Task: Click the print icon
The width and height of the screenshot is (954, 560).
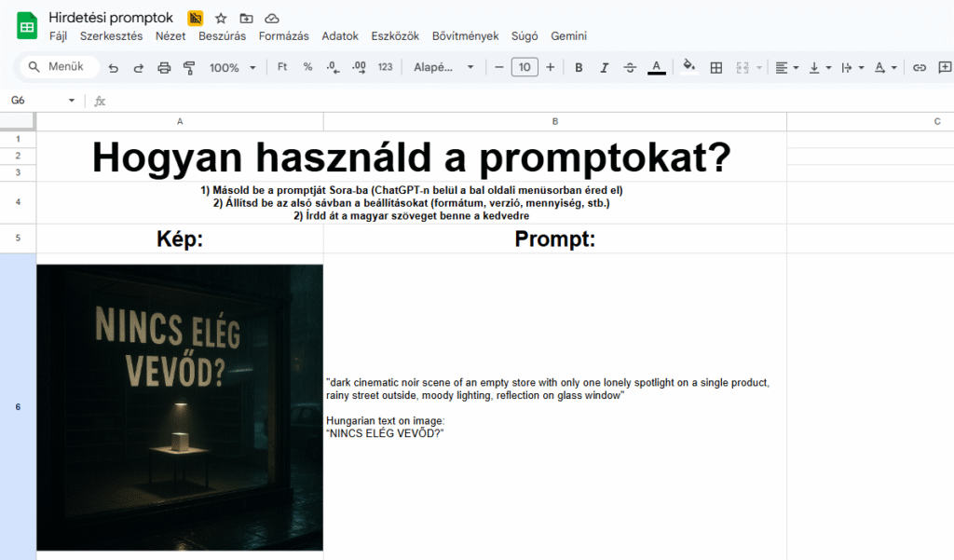Action: [x=165, y=68]
